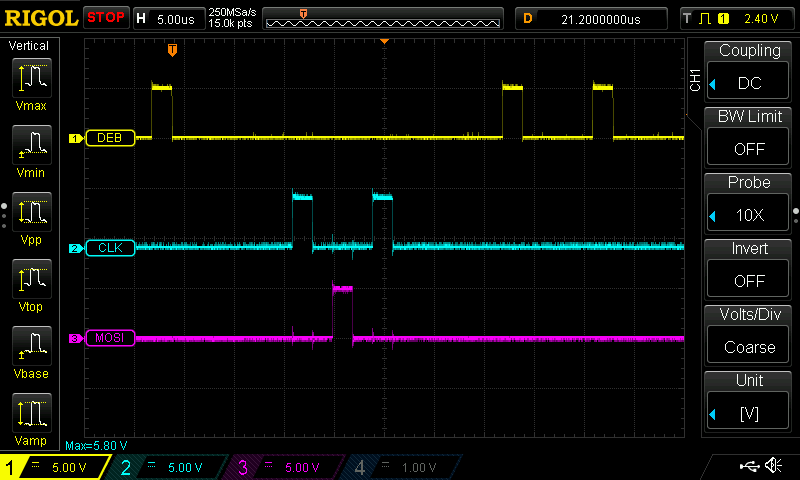Select the Vbase measurement icon
The image size is (800, 480).
(32, 346)
